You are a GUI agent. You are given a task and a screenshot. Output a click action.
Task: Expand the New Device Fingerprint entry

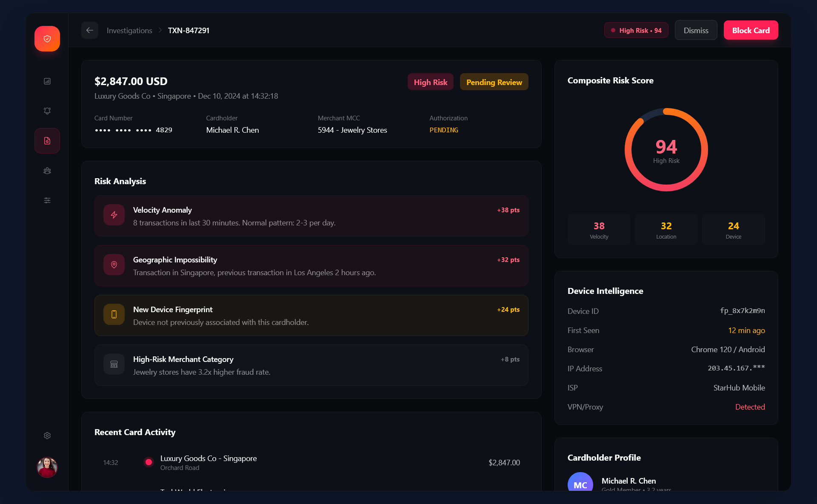click(x=311, y=315)
